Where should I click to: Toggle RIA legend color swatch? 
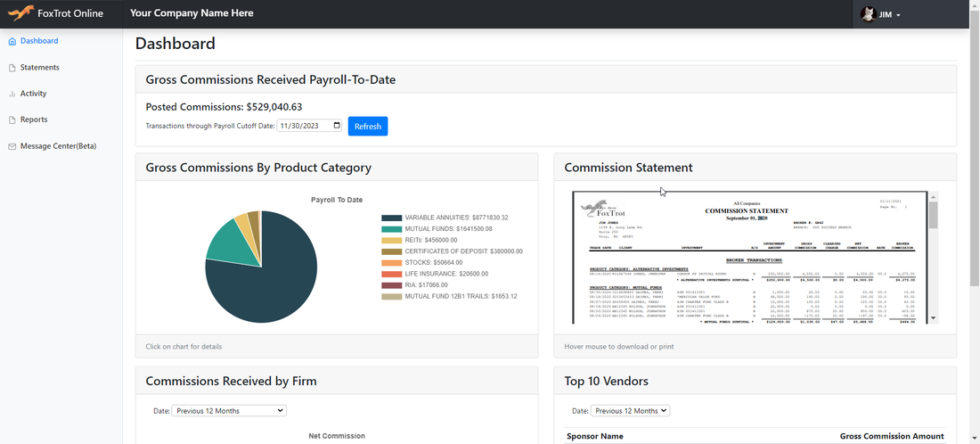point(391,285)
